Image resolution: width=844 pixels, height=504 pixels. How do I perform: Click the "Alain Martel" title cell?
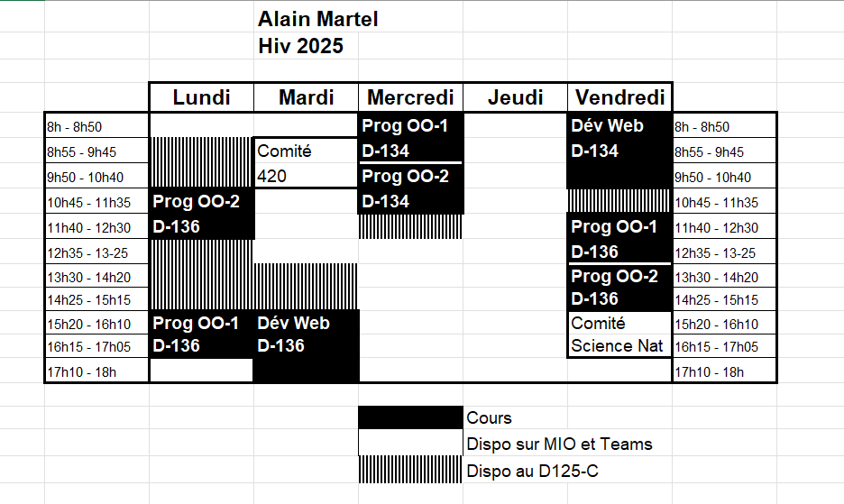pos(318,20)
